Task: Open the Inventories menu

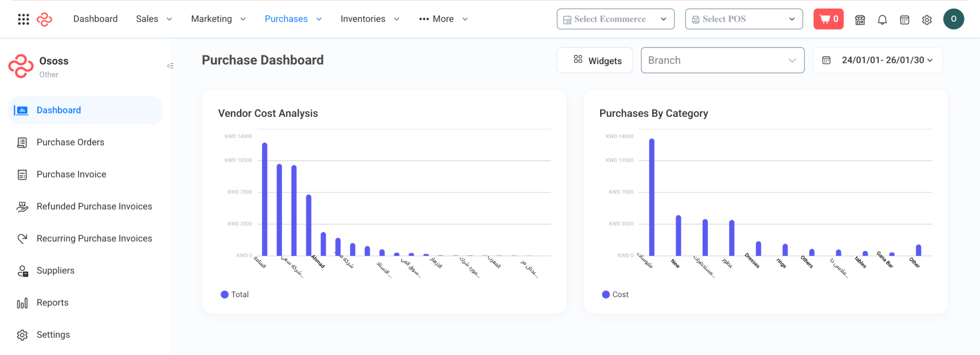Action: [370, 19]
